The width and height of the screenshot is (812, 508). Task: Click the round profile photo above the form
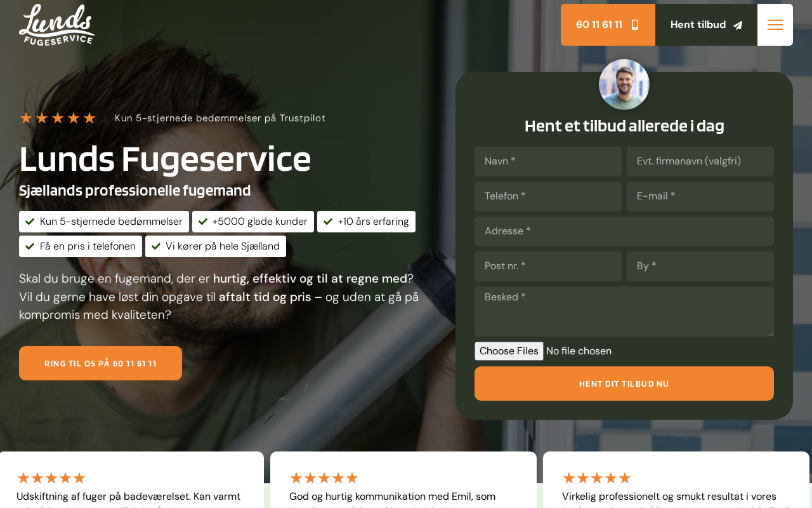coord(624,84)
